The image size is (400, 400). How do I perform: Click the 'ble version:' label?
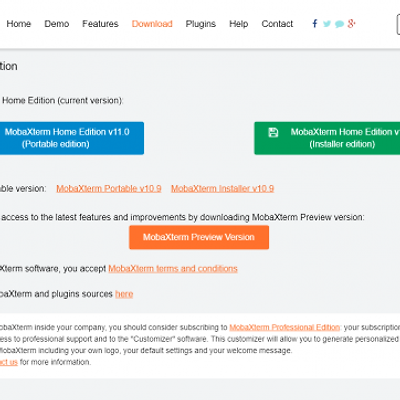point(23,189)
